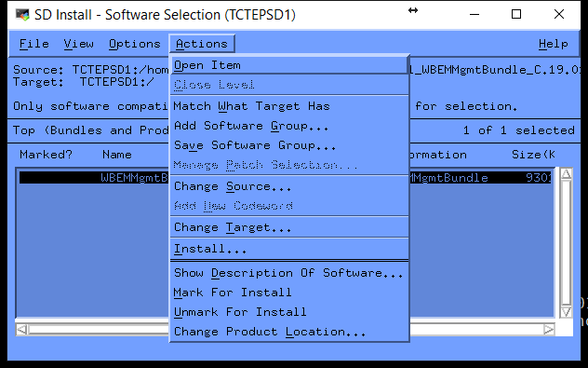Select the highlighted WBEMMgmtBundle row
Image resolution: width=588 pixels, height=368 pixels.
pyautogui.click(x=286, y=178)
